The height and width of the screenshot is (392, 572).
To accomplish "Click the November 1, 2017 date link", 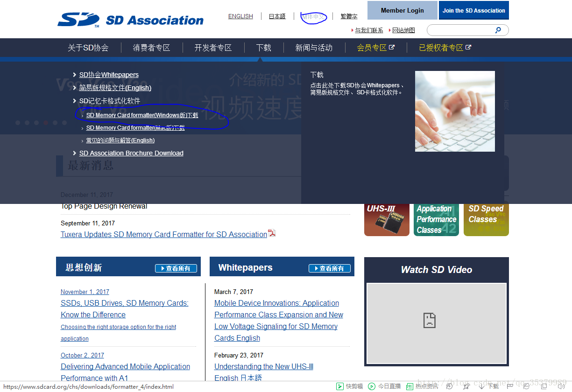I will pyautogui.click(x=85, y=292).
